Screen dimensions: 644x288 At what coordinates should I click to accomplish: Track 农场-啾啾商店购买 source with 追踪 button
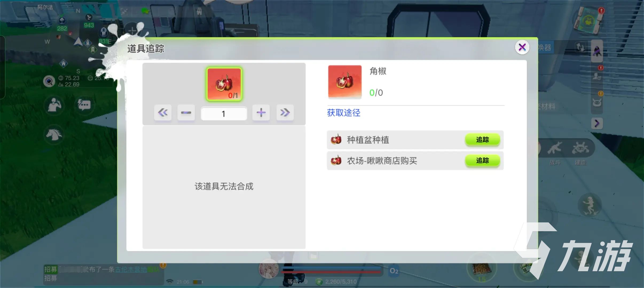click(x=482, y=161)
